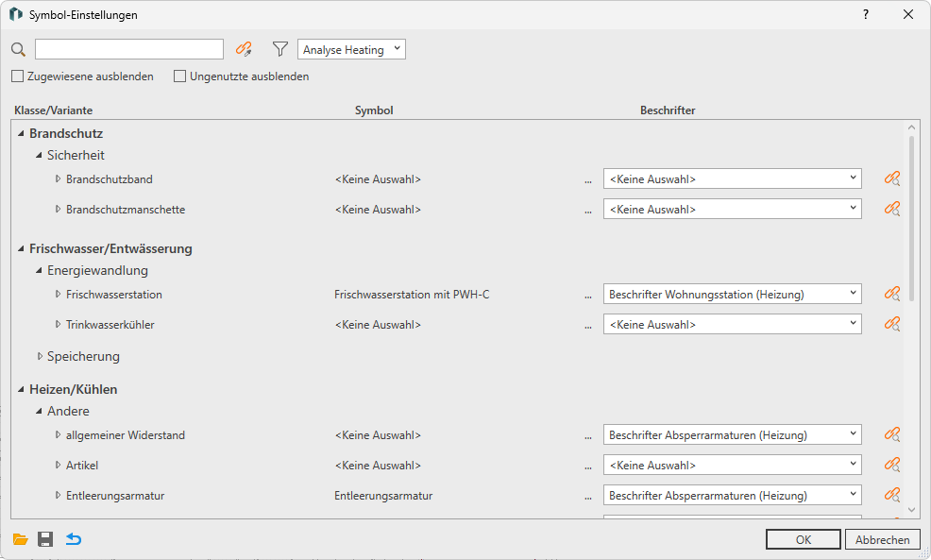The width and height of the screenshot is (931, 560).
Task: Collapse the Frischwasser/Entwässerung category
Action: coord(21,248)
